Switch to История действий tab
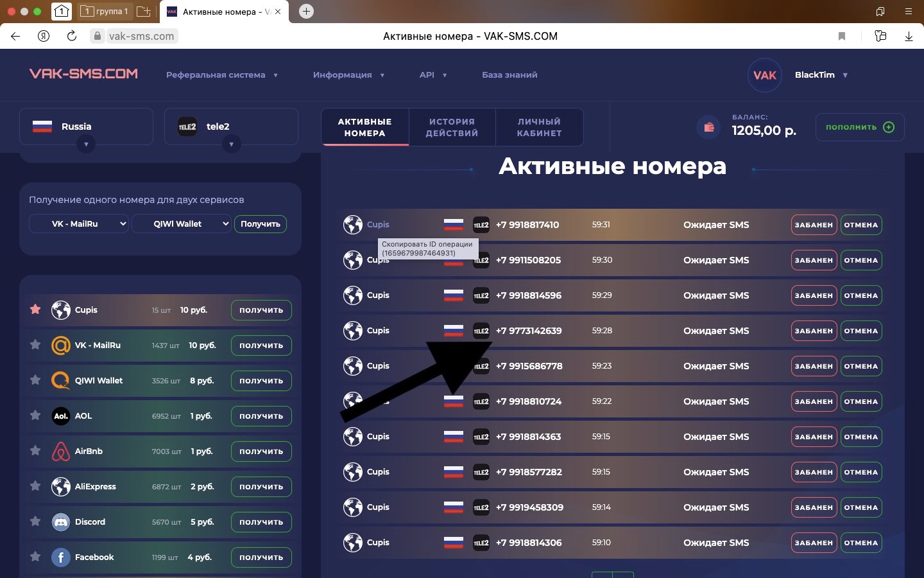 click(452, 127)
